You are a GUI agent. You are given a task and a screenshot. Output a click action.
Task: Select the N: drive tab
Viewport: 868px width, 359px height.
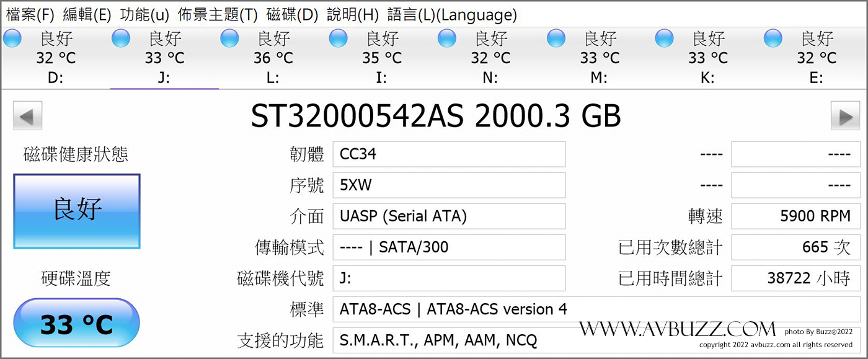pos(490,58)
